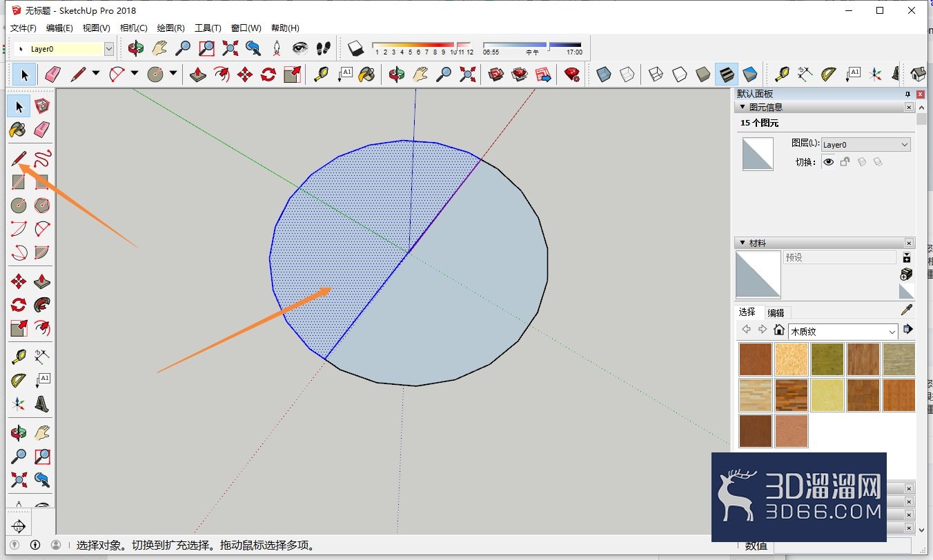
Task: Open Entity Info layer dropdown
Action: tap(865, 145)
